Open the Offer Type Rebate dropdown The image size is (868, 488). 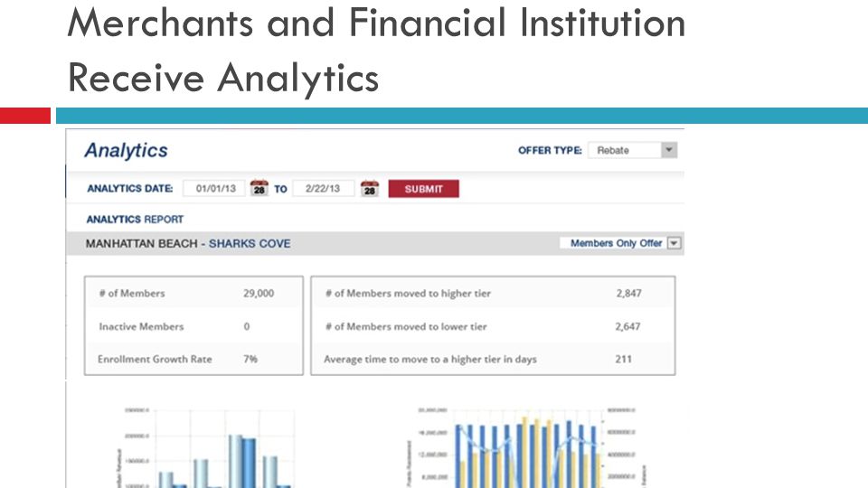pos(633,150)
